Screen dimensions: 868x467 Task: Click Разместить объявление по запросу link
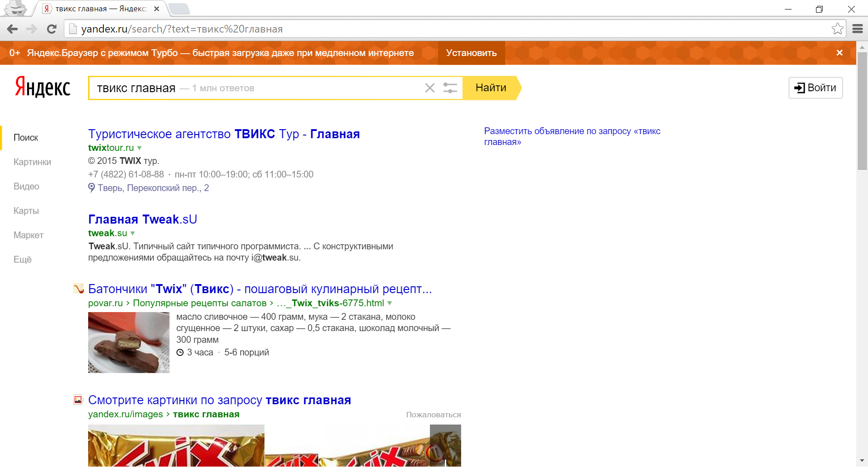(572, 136)
